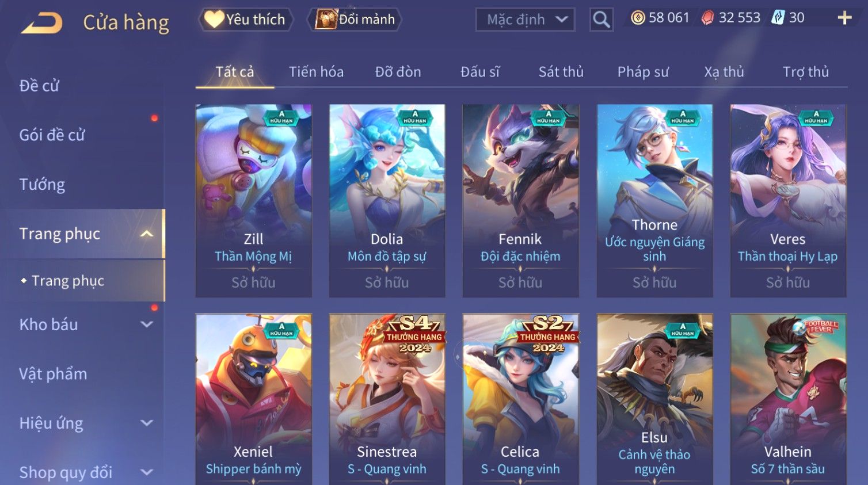Screen dimensions: 868x485
Task: Tap the blue voucher currency icon
Action: 778,18
